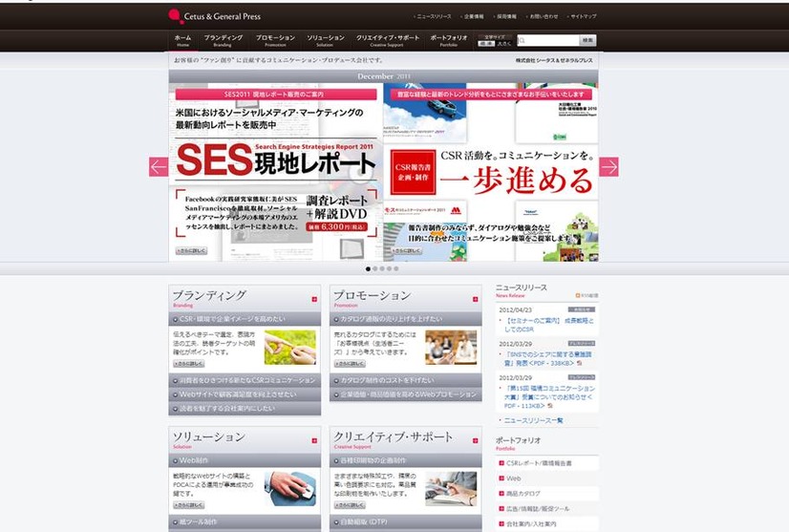
Task: Click the red plus icon on クリエイティブ・サポート panel
Action: click(x=475, y=441)
